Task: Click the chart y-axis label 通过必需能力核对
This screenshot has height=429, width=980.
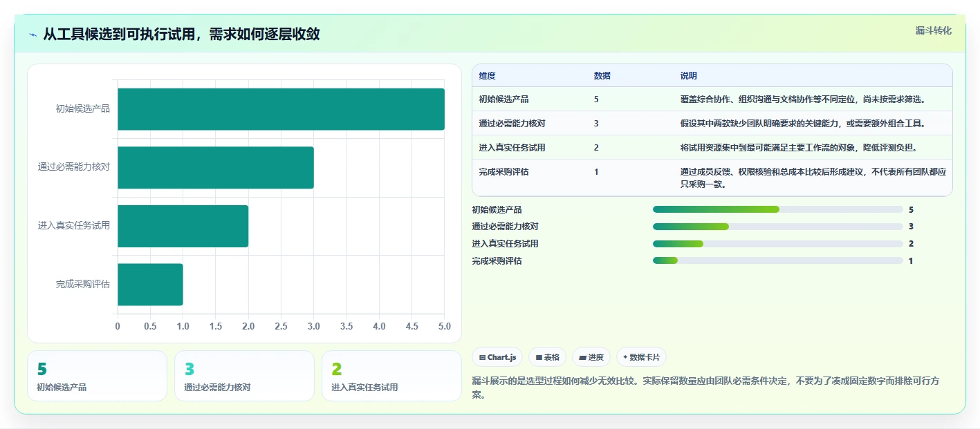Action: 74,167
